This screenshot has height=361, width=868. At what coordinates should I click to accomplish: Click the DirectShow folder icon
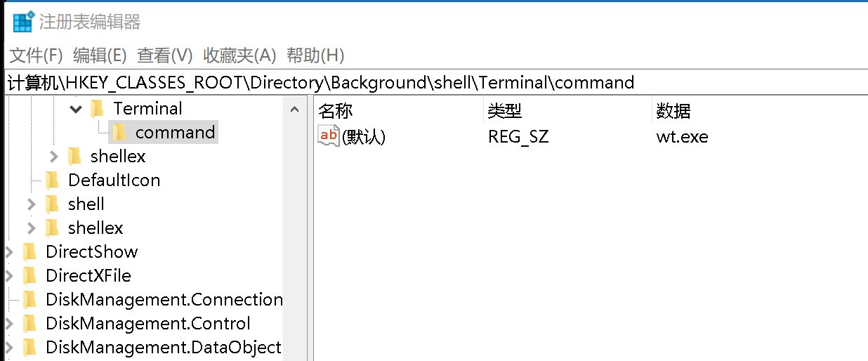point(29,252)
